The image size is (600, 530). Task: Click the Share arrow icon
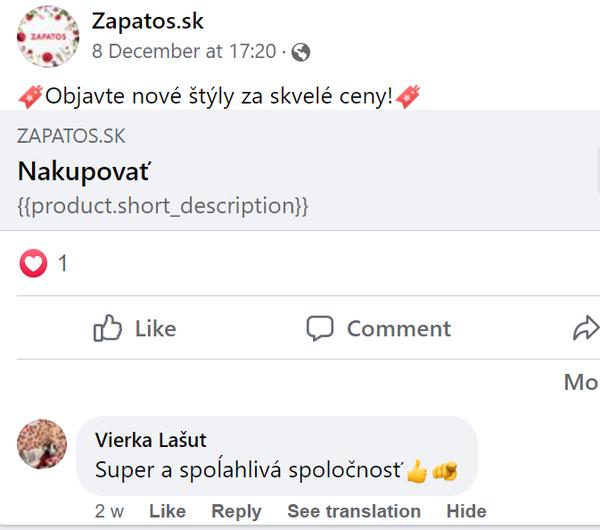585,328
